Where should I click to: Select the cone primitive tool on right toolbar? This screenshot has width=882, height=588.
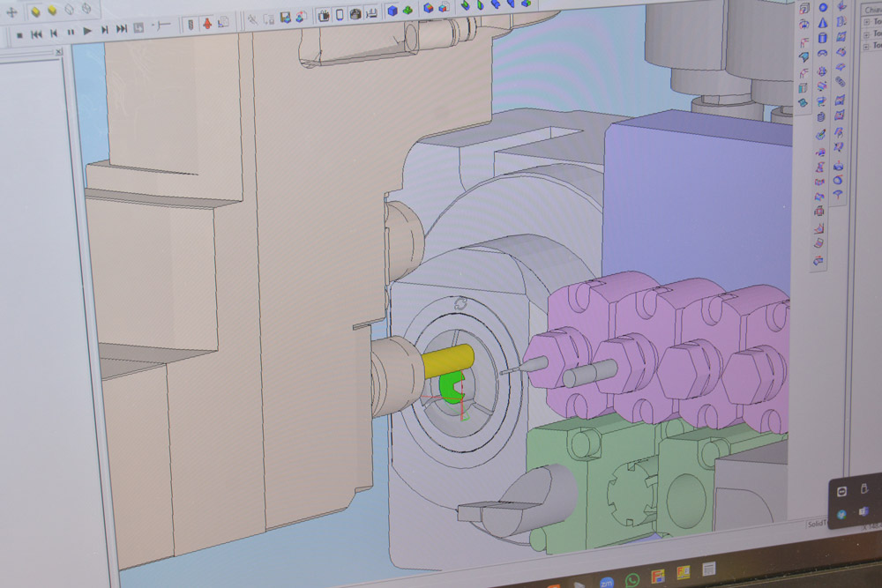point(823,24)
